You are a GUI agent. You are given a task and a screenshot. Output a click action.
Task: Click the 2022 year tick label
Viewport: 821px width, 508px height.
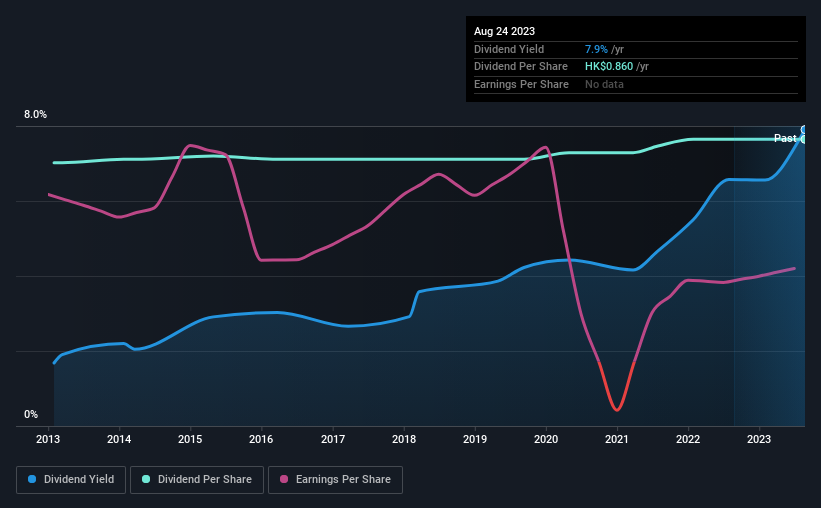tap(688, 438)
